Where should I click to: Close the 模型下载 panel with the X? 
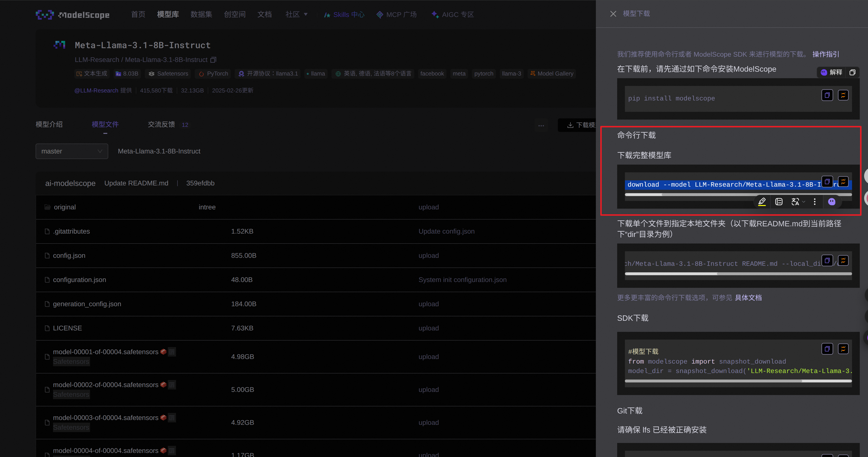613,14
